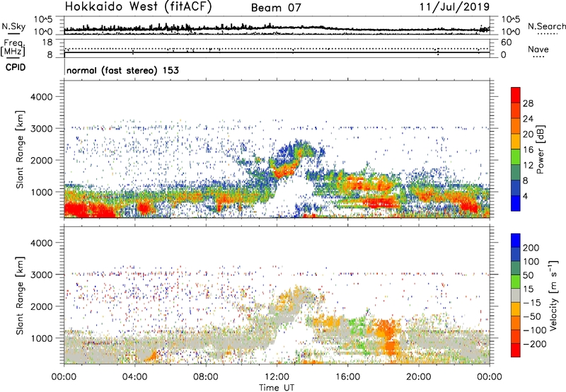The width and height of the screenshot is (566, 392).
Task: Click the 'Time UT' axis label
Action: click(277, 388)
